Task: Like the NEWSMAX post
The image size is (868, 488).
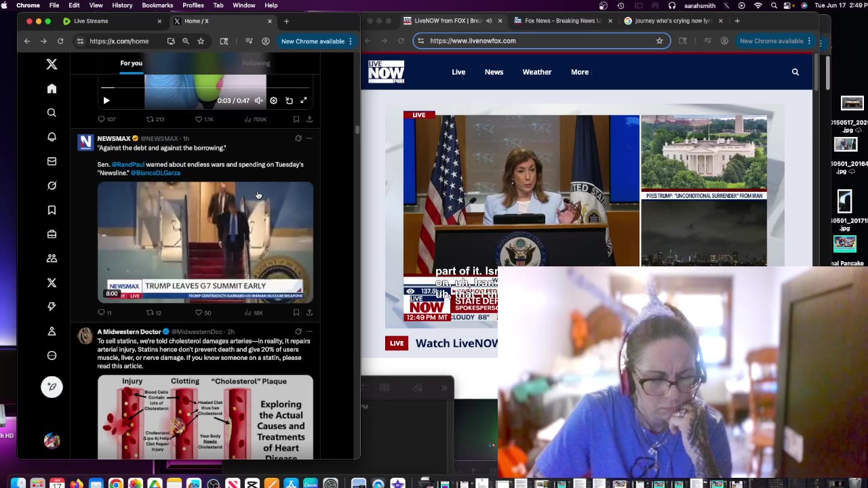Action: (203, 312)
